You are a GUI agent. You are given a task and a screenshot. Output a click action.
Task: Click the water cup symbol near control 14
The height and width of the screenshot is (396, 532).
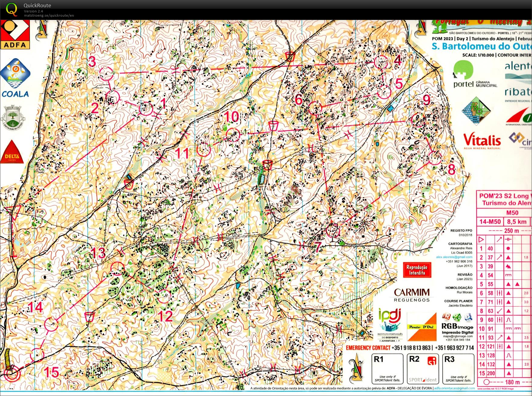coord(89,316)
